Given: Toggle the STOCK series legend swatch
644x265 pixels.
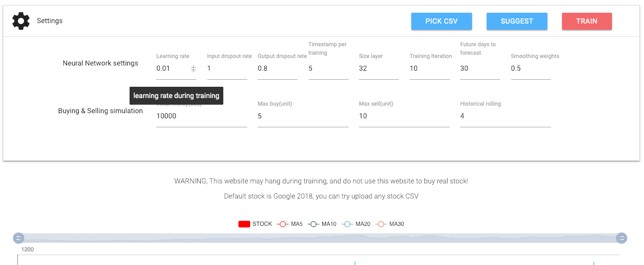Looking at the screenshot, I should (x=244, y=224).
